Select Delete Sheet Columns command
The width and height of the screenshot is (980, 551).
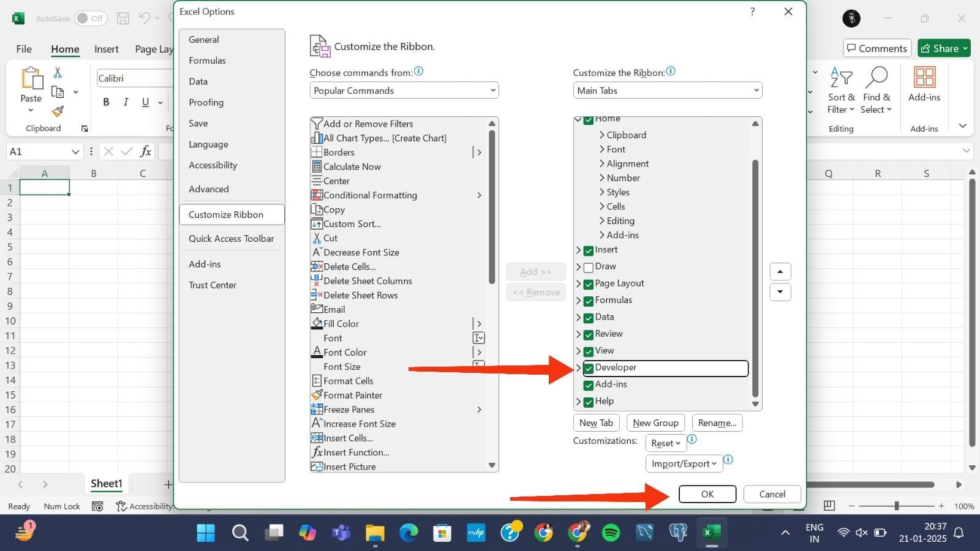pos(361,281)
